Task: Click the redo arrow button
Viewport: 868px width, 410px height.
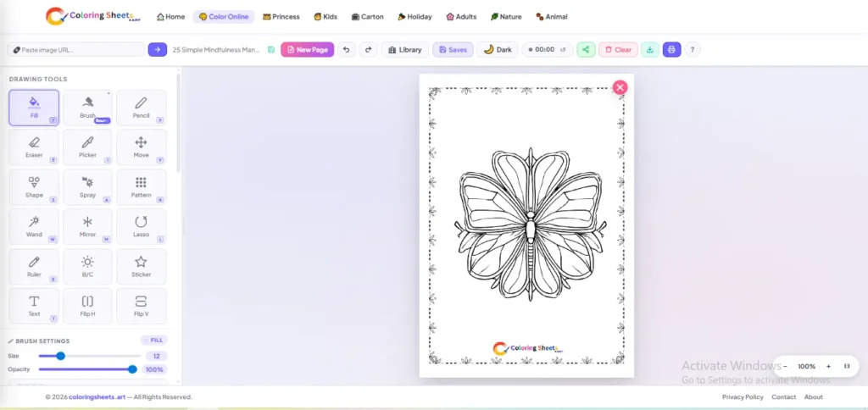Action: 368,50
